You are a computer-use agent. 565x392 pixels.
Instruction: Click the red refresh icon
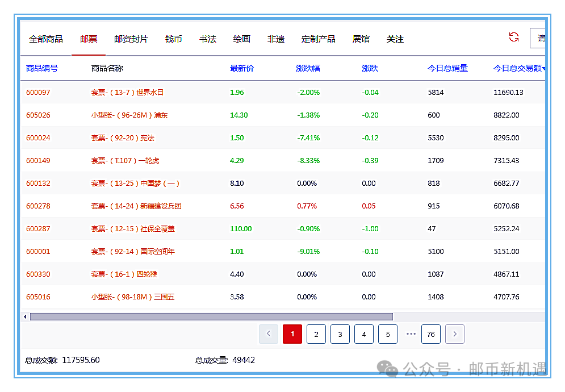[x=513, y=37]
